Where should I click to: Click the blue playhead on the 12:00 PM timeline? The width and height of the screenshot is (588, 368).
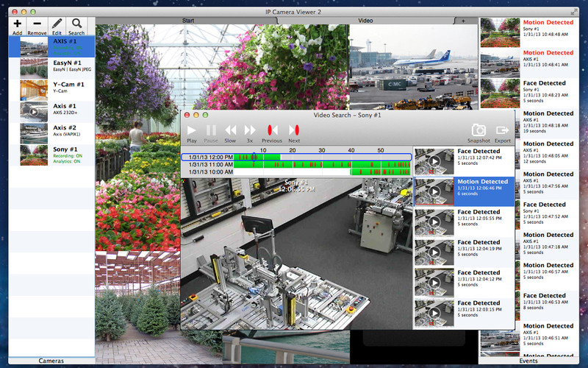(254, 157)
